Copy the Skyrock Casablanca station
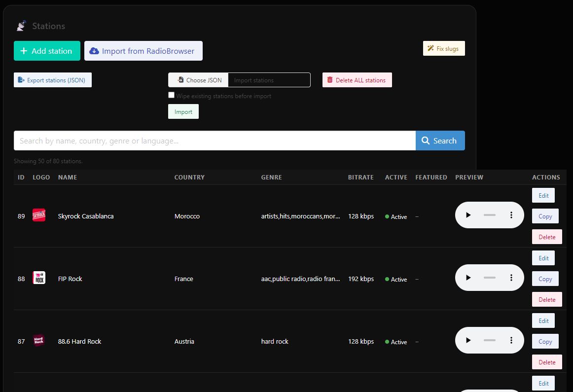 (x=545, y=216)
